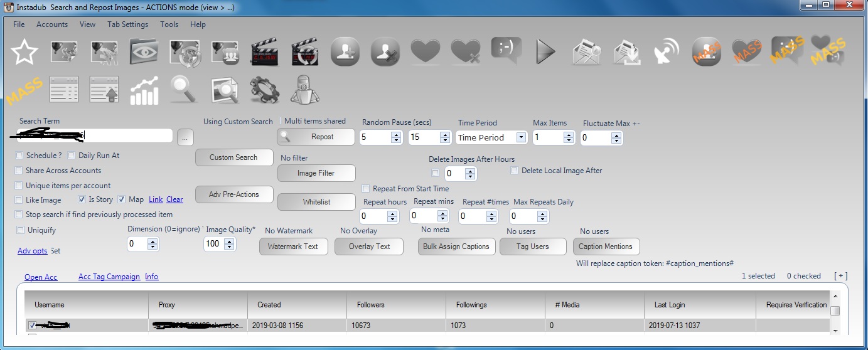Toggle the Like Image checkbox
Screen dimensions: 868x350
click(19, 200)
